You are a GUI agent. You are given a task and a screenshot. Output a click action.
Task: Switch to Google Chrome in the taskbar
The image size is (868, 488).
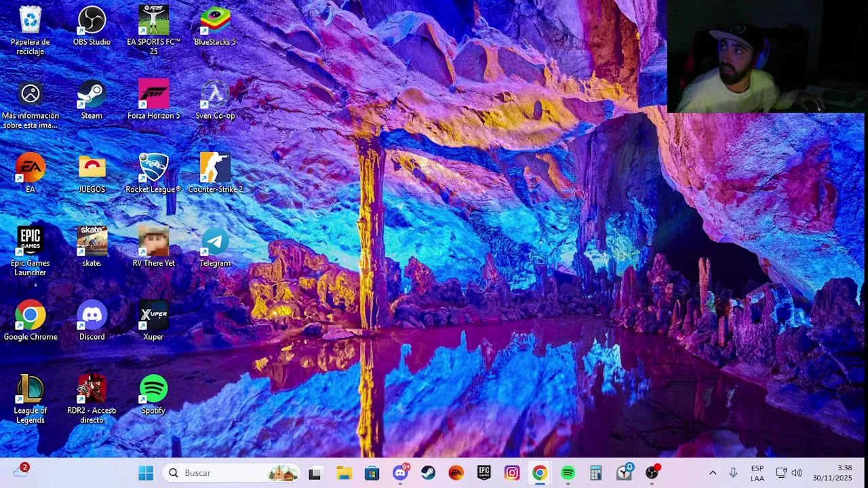tap(540, 473)
